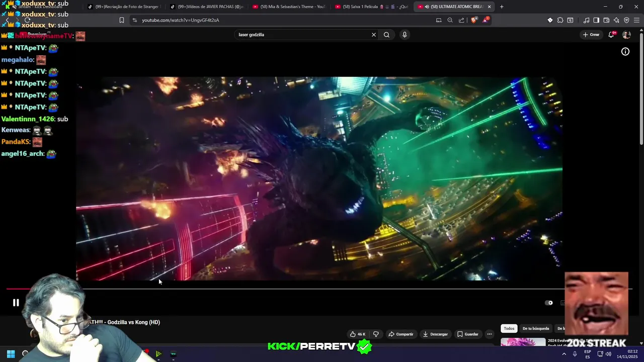Open more actions three-dot menu

pos(489,334)
